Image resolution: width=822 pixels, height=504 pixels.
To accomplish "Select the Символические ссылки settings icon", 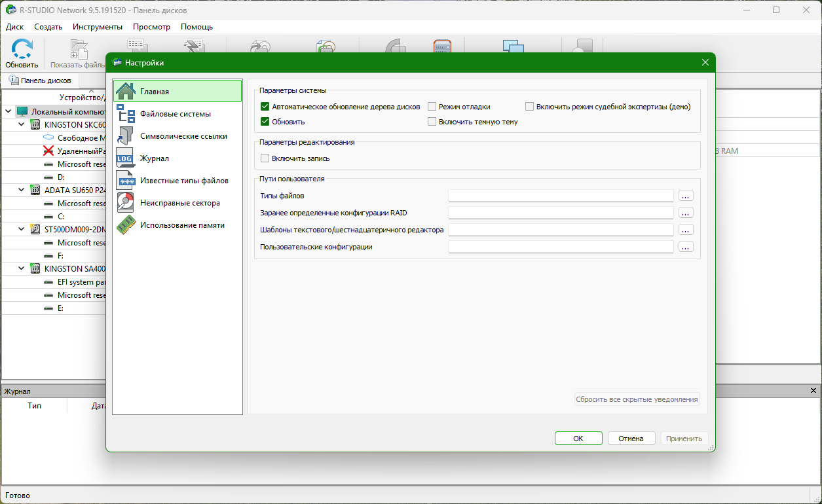I will click(x=125, y=136).
